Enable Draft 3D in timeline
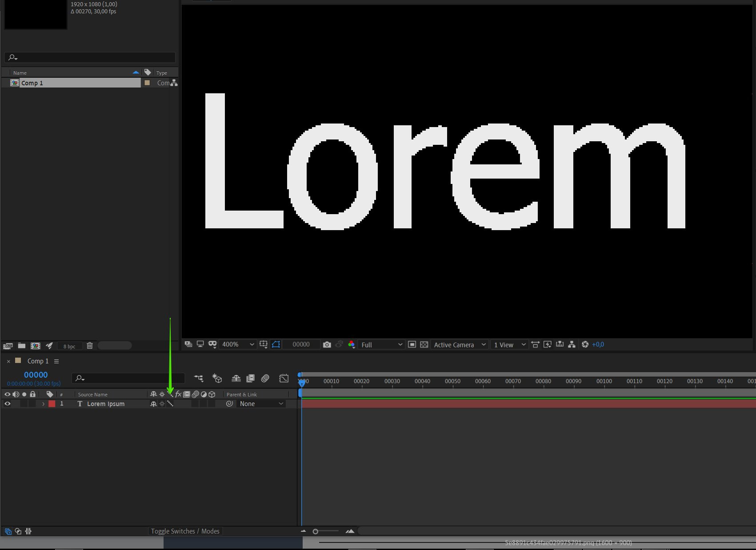Image resolution: width=756 pixels, height=550 pixels. tap(217, 378)
